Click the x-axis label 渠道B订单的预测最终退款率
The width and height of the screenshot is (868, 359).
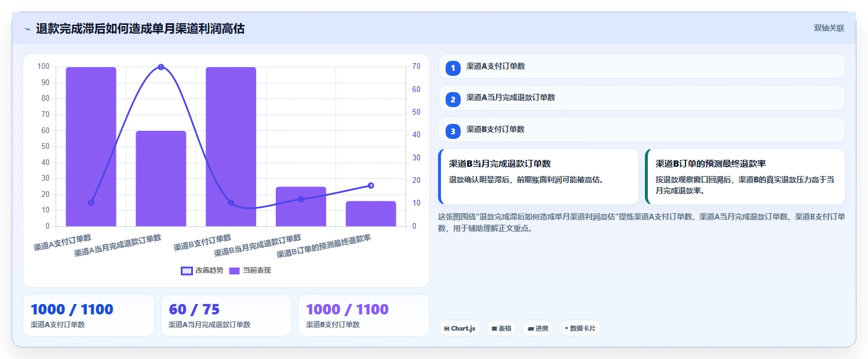click(x=324, y=247)
